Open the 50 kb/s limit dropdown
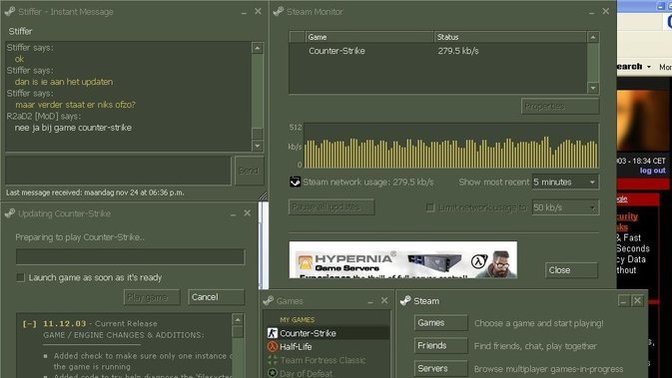 pos(592,208)
